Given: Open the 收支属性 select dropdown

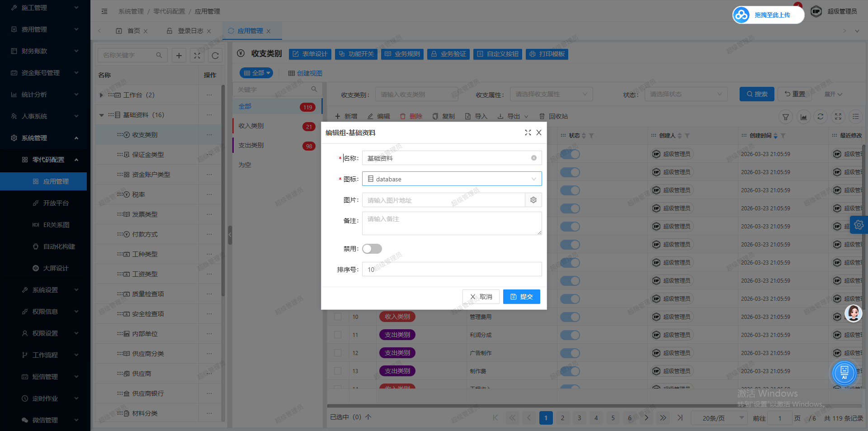Looking at the screenshot, I should 552,94.
